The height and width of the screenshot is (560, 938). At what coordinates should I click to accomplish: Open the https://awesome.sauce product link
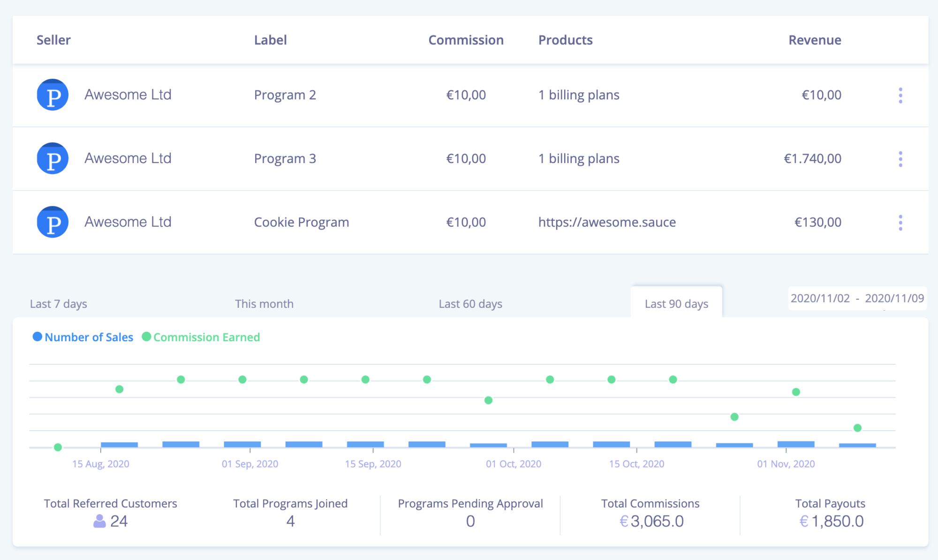point(607,222)
